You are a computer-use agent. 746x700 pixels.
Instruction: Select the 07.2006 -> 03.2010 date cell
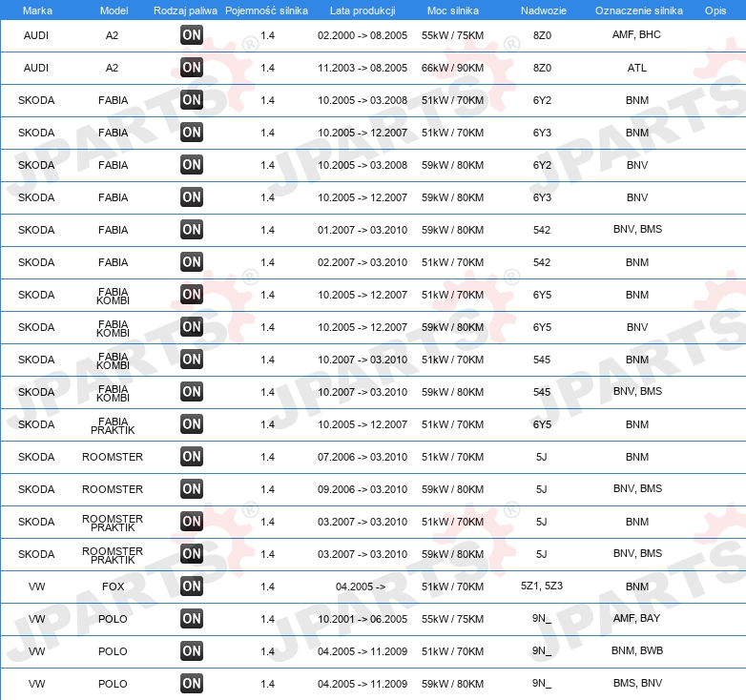tap(363, 457)
